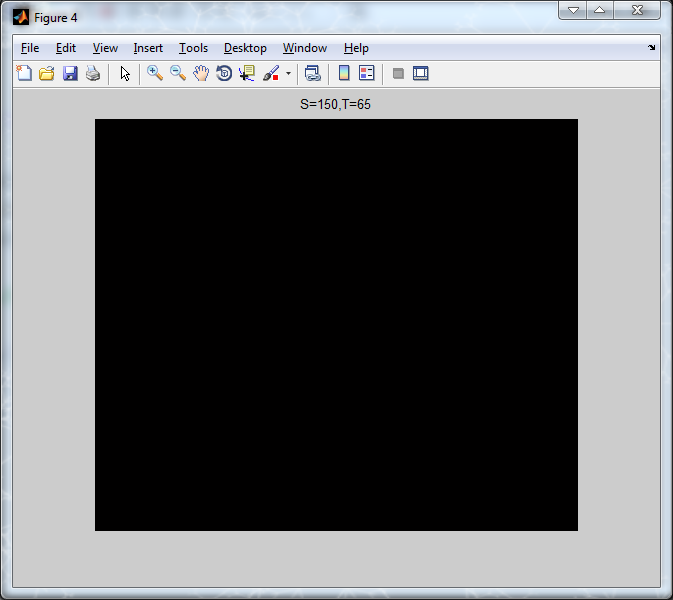Create a new figure with toolbar icon
This screenshot has width=673, height=600.
[x=24, y=73]
